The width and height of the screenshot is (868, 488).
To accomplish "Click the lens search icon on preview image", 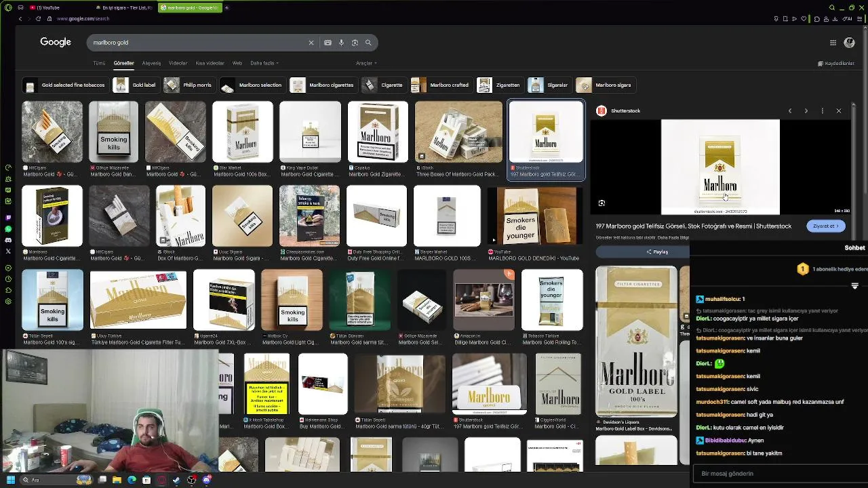I will click(601, 203).
